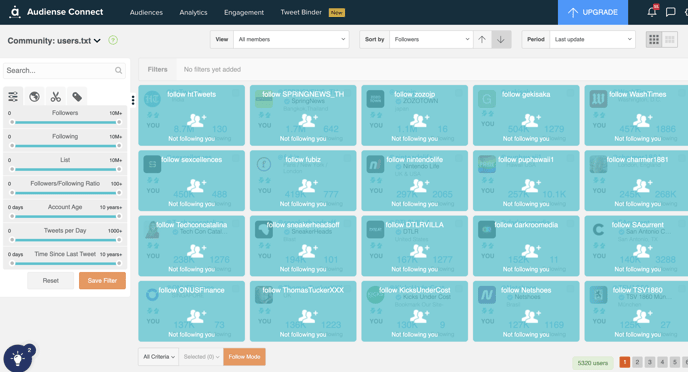Open the notifications bell

pos(652,12)
